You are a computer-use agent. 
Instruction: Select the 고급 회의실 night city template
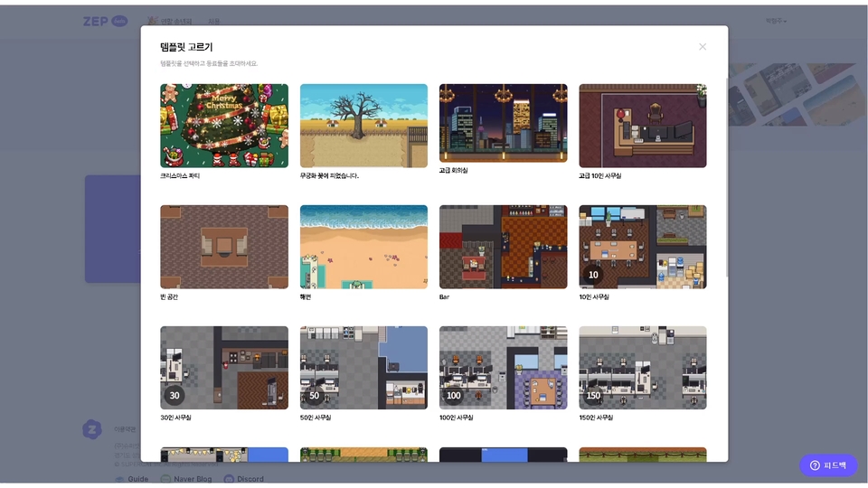(504, 123)
